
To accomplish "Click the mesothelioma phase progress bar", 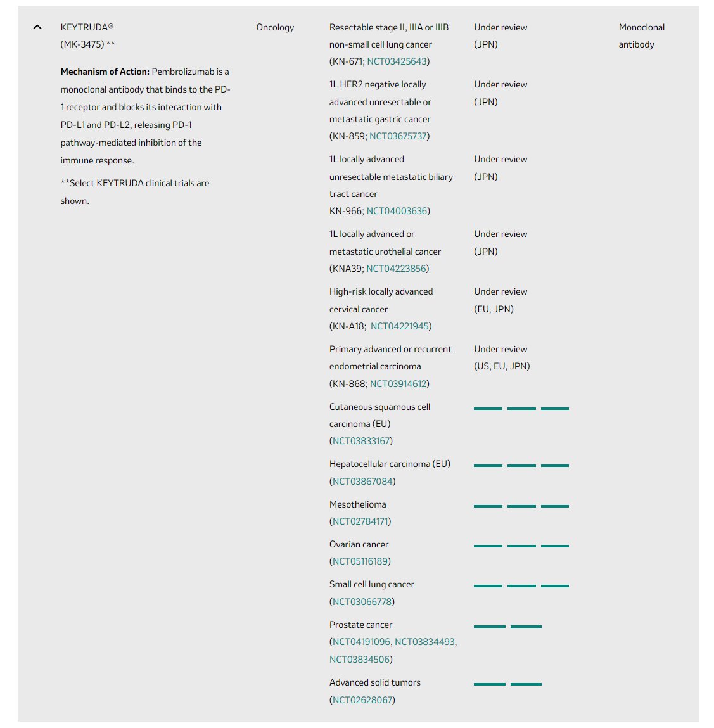I will pos(521,506).
